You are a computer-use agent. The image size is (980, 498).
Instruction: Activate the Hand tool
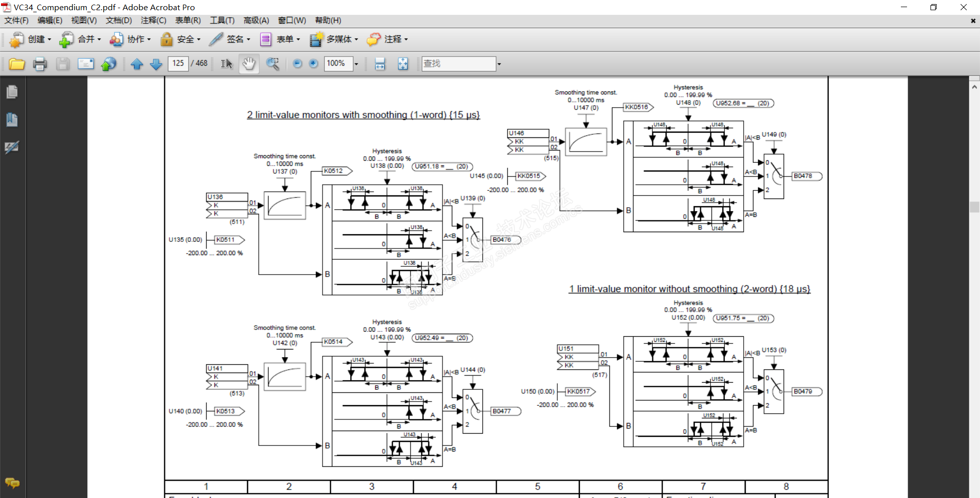pos(249,64)
